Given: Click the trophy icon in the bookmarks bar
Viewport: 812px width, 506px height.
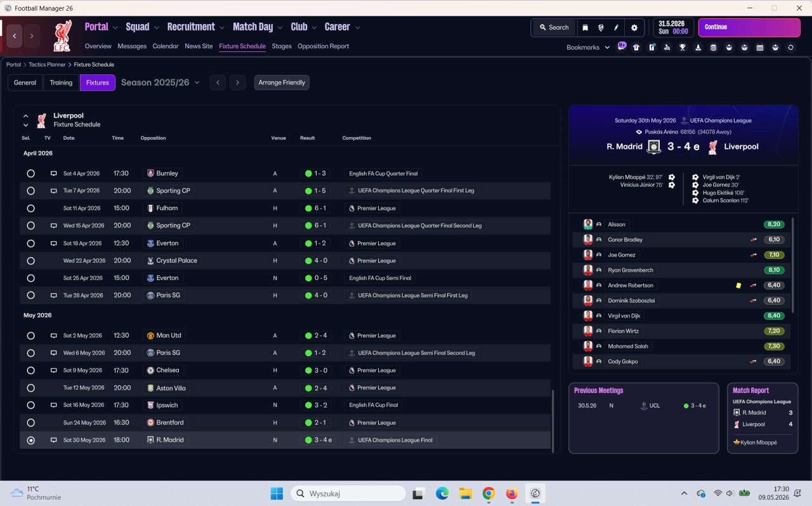Looking at the screenshot, I should pos(683,47).
